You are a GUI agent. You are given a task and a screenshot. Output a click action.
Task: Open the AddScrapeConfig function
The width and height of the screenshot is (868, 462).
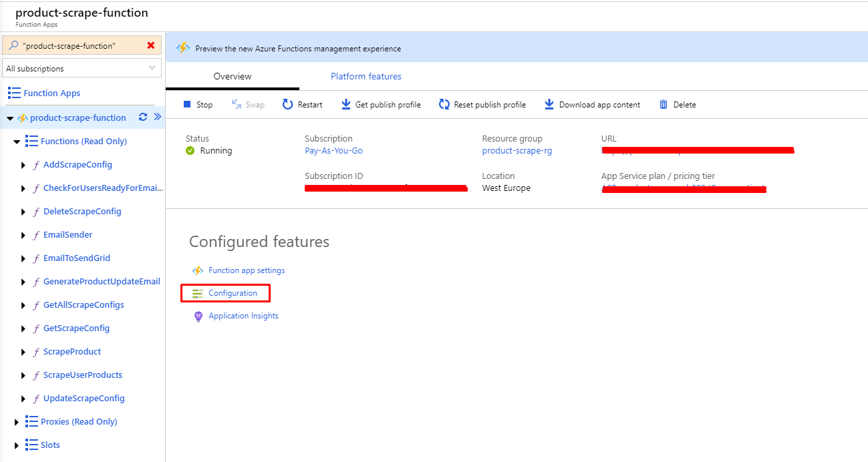click(78, 165)
